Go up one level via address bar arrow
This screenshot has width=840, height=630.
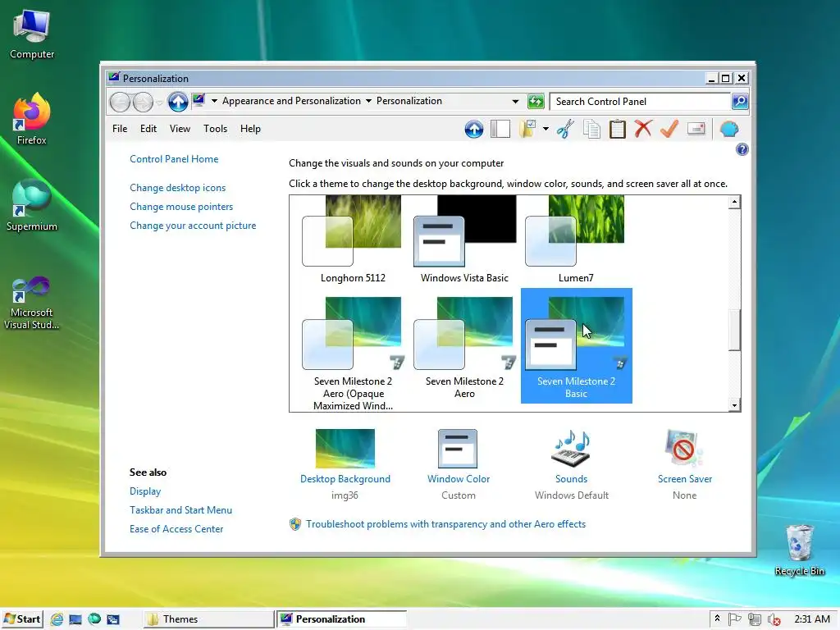[x=178, y=101]
